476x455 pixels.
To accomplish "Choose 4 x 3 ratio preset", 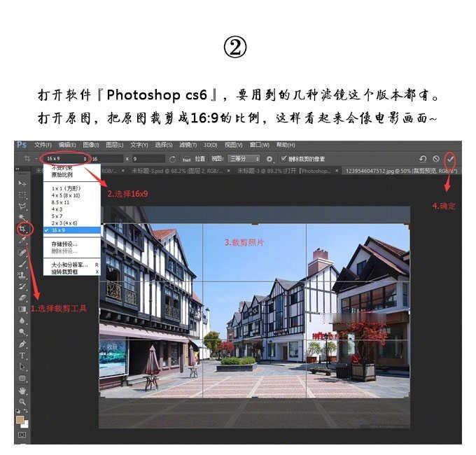I will [72, 209].
